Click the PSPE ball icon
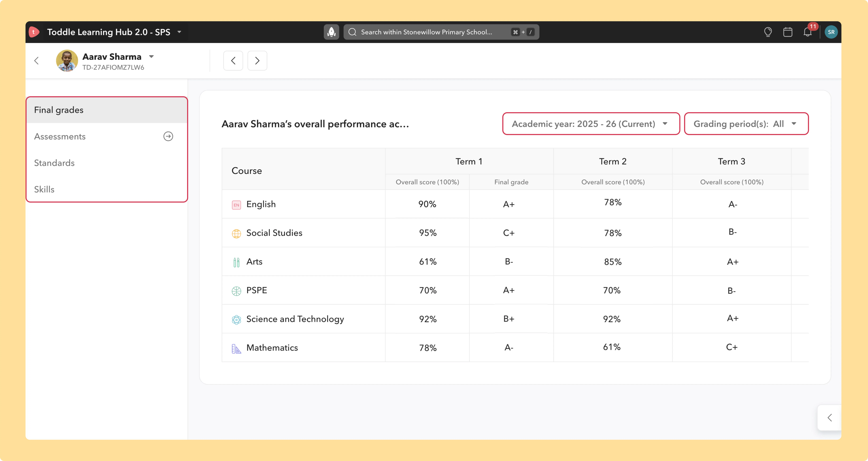This screenshot has width=868, height=461. (x=237, y=291)
